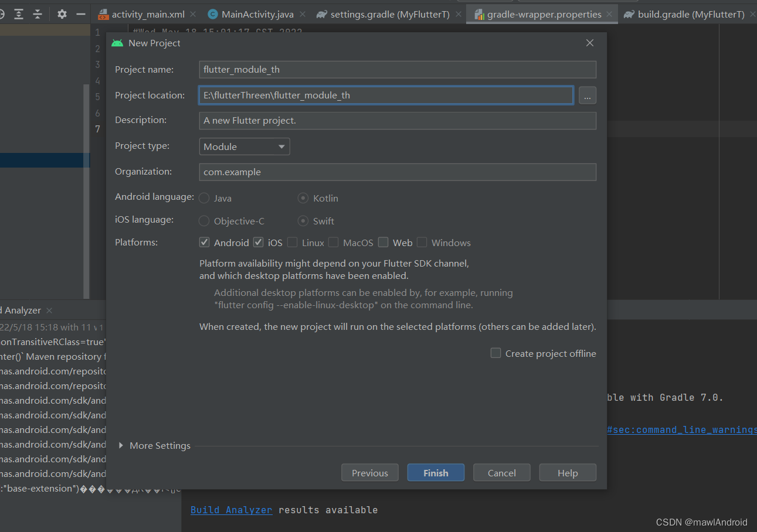
Task: Check Create project offline
Action: pos(496,353)
